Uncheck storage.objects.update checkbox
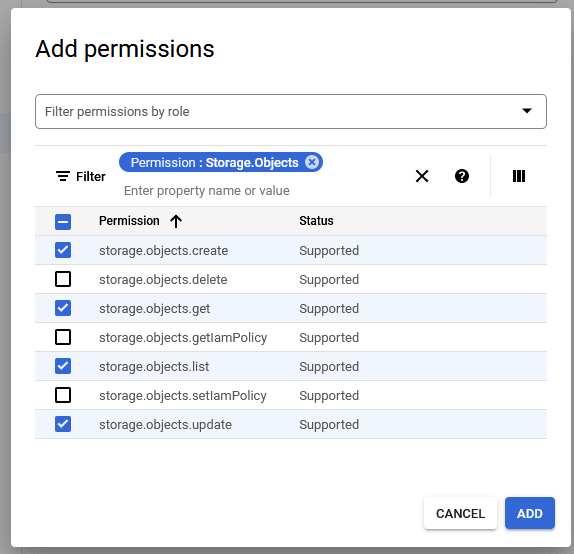This screenshot has width=574, height=554. 63,424
